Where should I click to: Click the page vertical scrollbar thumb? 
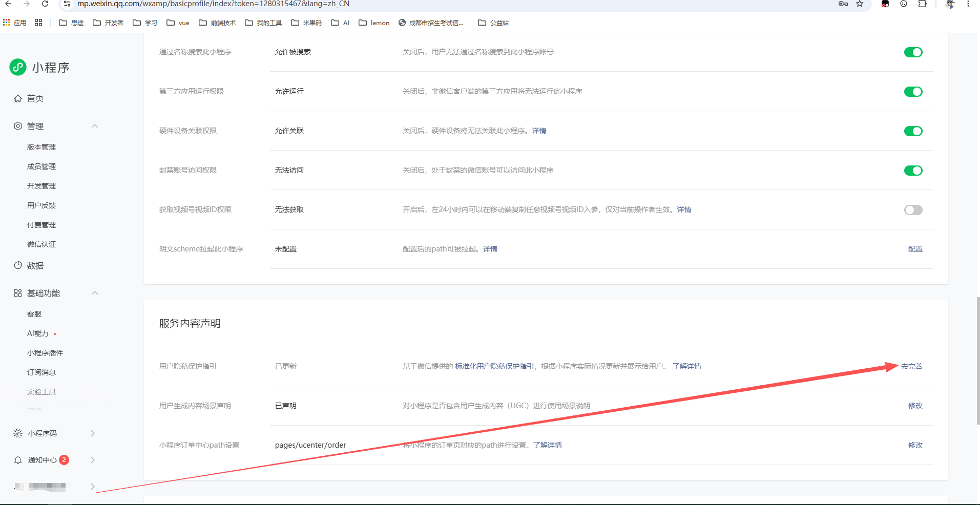(978, 360)
